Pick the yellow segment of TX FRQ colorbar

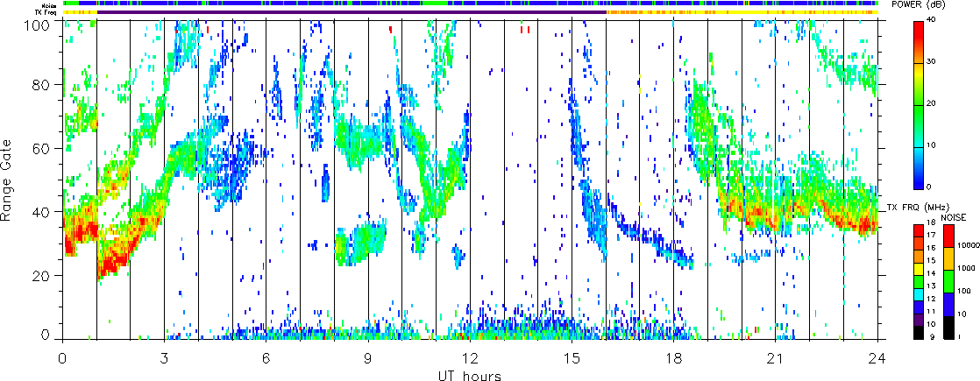coord(919,269)
